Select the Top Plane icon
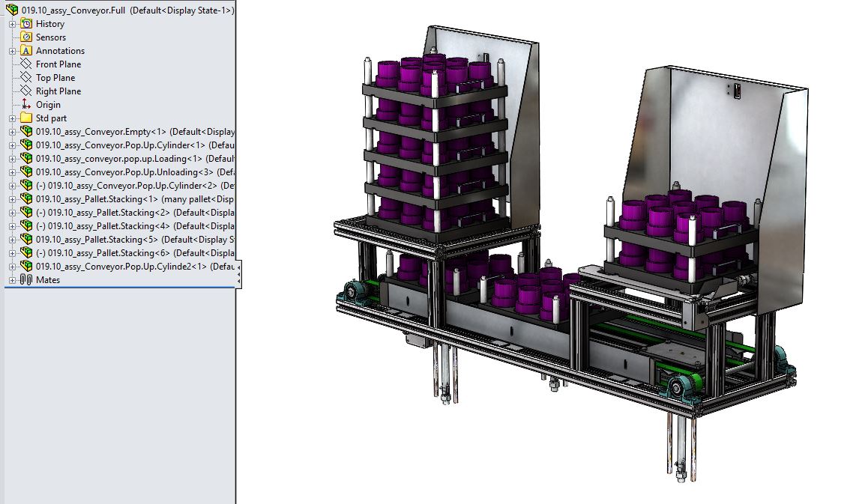847x504 pixels. 26,77
